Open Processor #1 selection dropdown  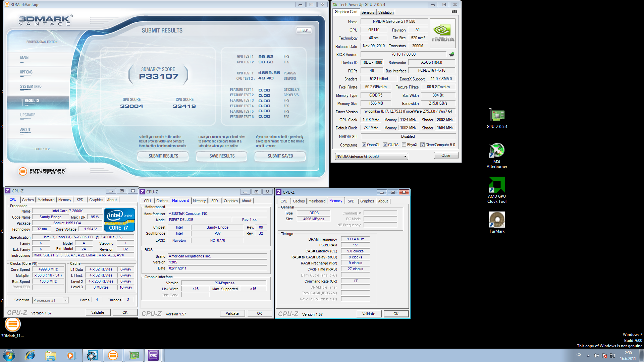coord(50,300)
